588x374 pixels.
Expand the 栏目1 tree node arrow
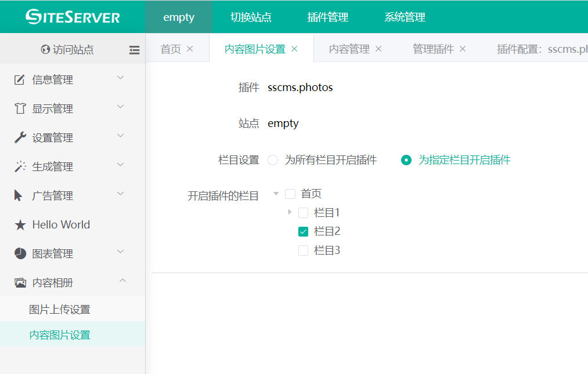tap(290, 212)
